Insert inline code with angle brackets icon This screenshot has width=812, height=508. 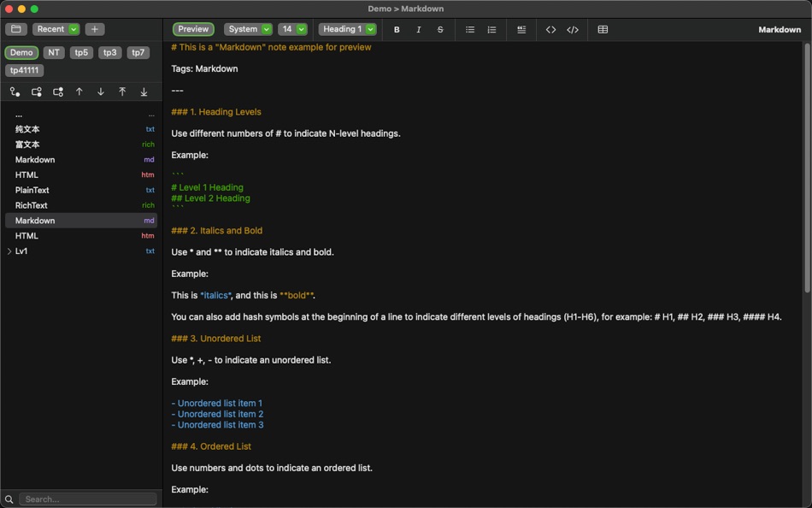pyautogui.click(x=551, y=30)
